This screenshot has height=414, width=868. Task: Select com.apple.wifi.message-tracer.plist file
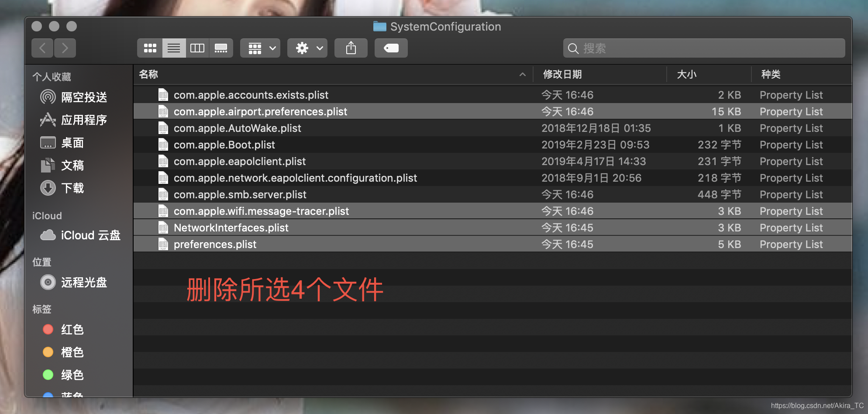tap(493, 211)
